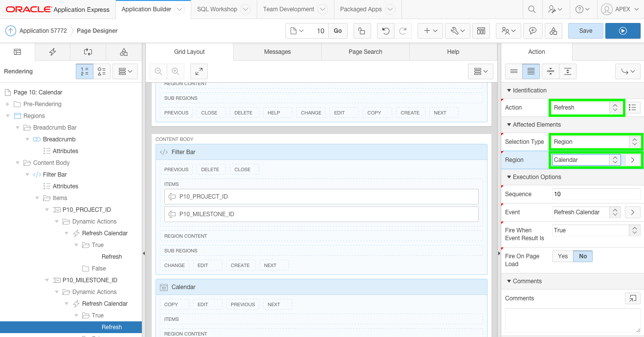Open the Action select list

click(x=586, y=108)
